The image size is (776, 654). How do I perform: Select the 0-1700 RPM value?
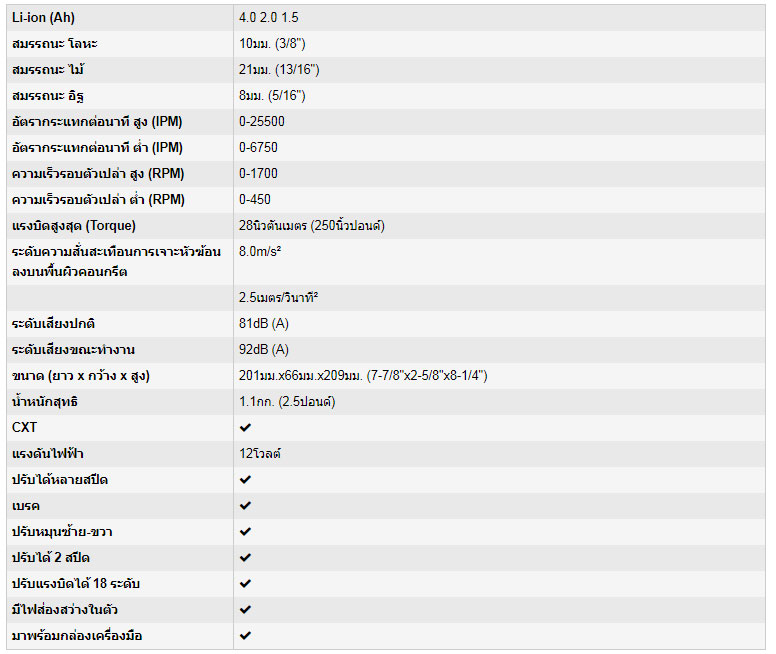(x=258, y=174)
